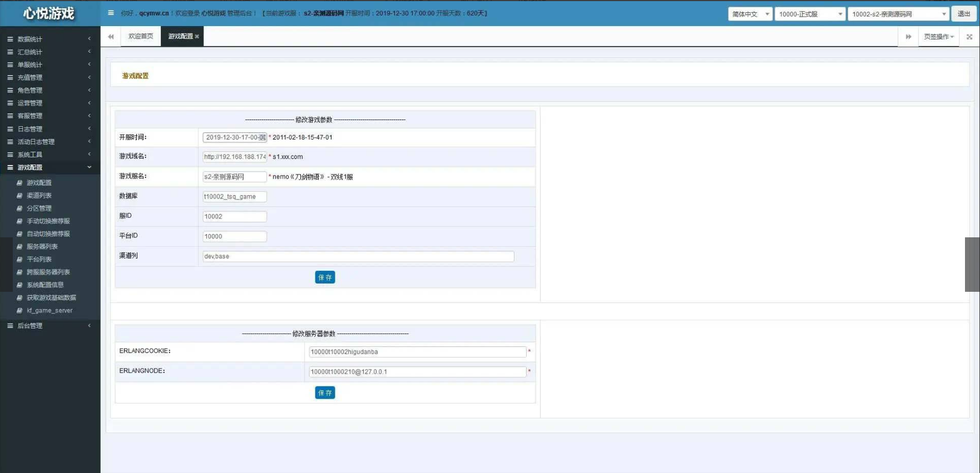Click the 退出 logout button

964,14
